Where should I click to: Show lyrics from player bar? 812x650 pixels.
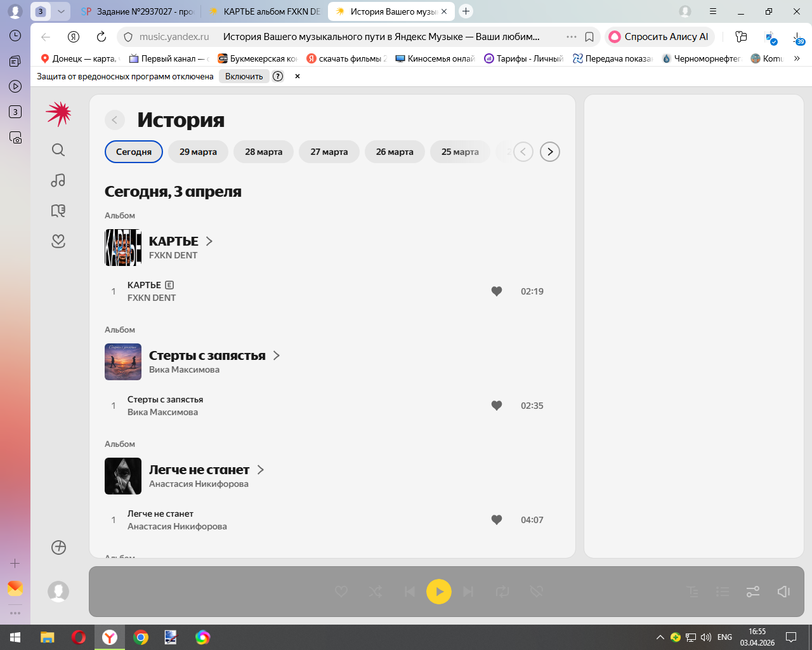[x=693, y=592]
